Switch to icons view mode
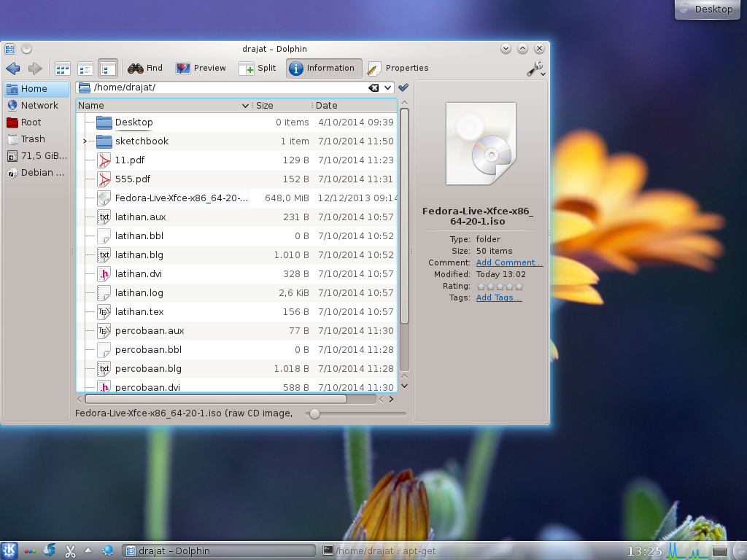The image size is (747, 560). pyautogui.click(x=62, y=69)
